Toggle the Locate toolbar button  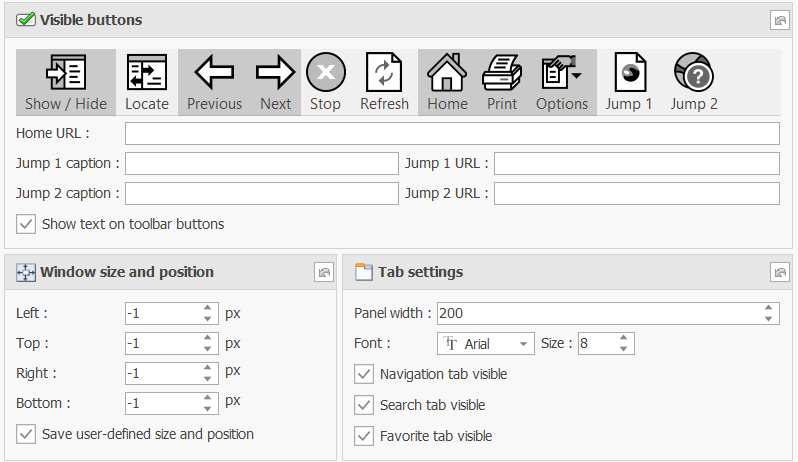point(147,82)
